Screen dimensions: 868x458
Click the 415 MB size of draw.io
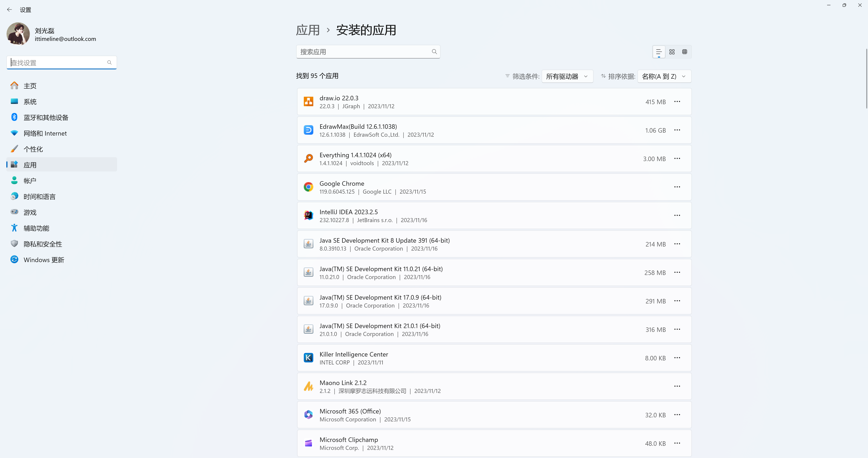tap(655, 102)
